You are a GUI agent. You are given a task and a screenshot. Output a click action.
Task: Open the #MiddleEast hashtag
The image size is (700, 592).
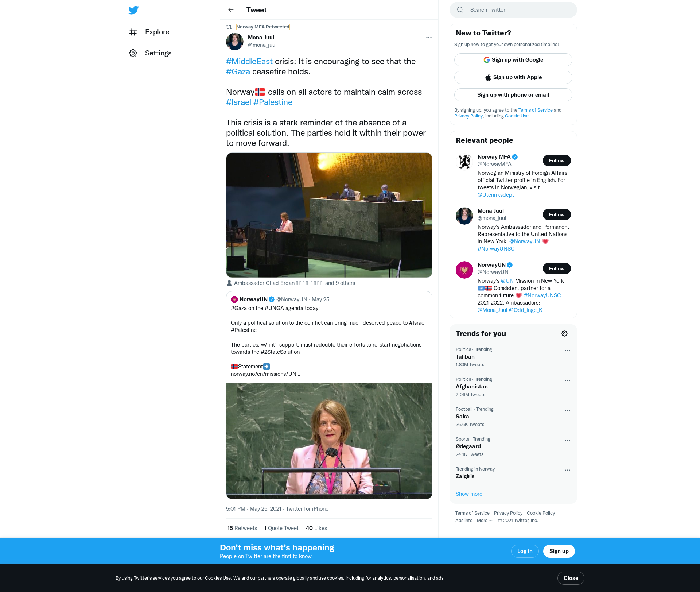click(x=249, y=61)
